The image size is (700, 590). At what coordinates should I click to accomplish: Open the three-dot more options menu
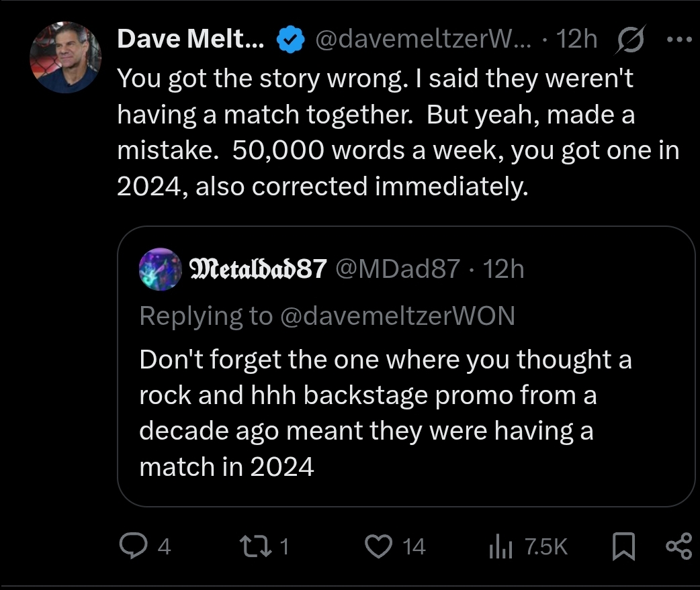click(x=680, y=39)
